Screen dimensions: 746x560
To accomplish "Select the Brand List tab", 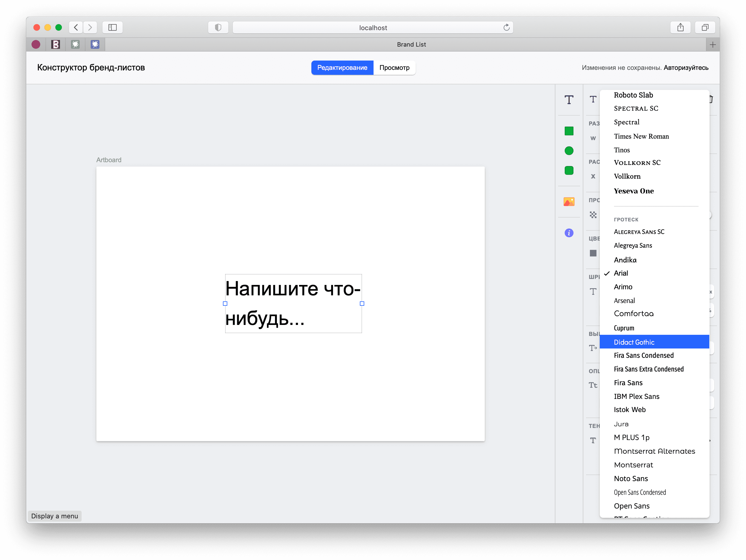I will point(411,45).
